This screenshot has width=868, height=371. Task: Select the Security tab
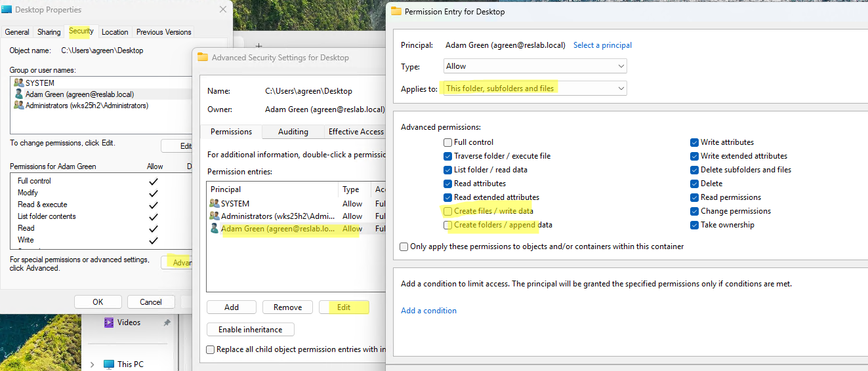pos(81,31)
